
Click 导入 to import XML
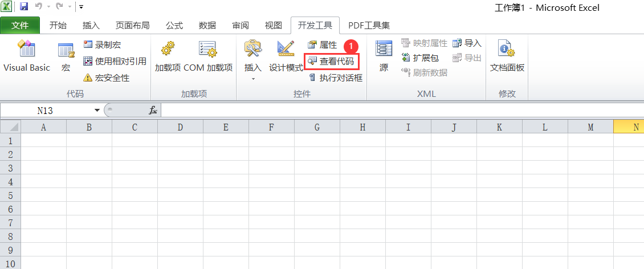[467, 43]
